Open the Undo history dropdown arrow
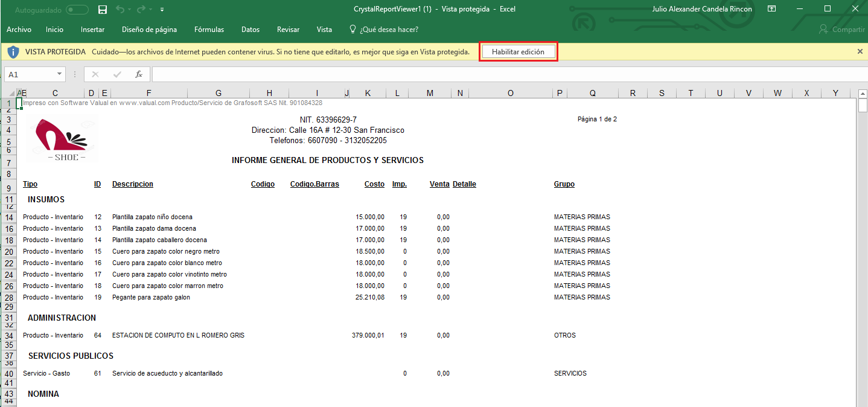This screenshot has width=868, height=407. point(130,10)
